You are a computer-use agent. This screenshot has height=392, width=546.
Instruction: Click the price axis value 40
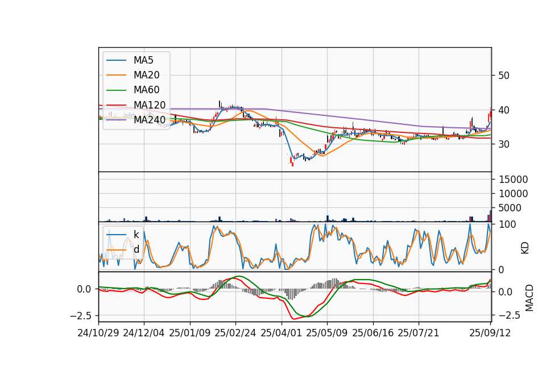point(504,110)
